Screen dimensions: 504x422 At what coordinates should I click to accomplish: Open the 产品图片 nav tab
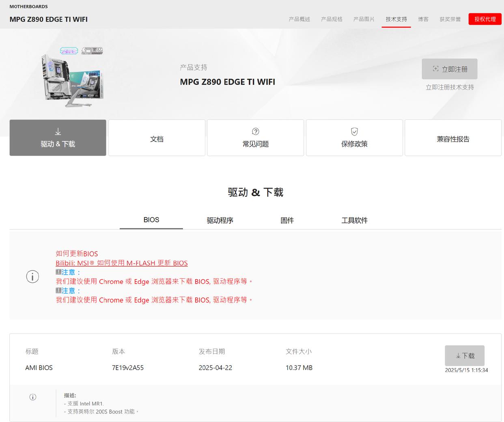click(364, 19)
